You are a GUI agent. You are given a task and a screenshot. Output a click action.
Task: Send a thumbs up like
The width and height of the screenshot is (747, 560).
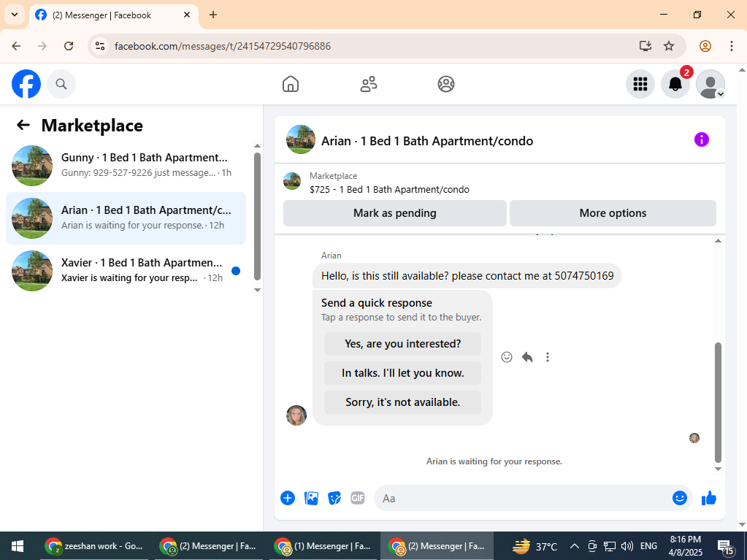(x=709, y=498)
